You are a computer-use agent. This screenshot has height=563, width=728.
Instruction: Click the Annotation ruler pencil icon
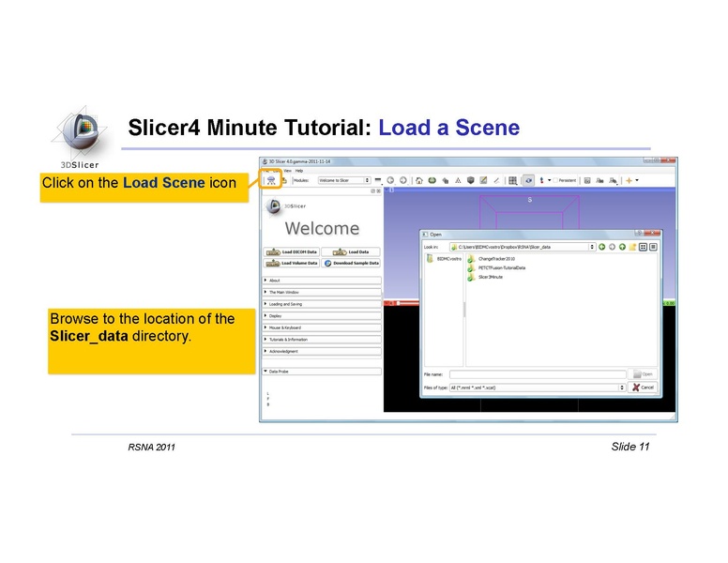tap(496, 180)
